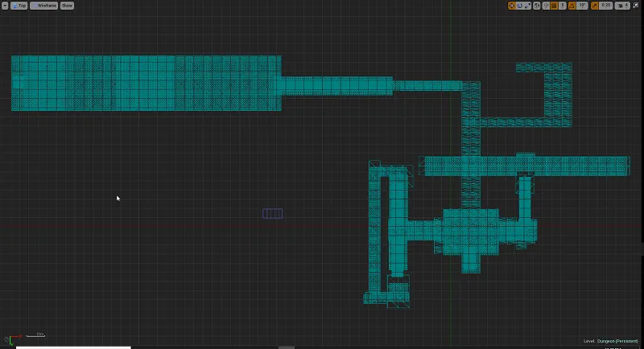The image size is (644, 349).
Task: Open the scale snap 0.25 value
Action: (606, 6)
